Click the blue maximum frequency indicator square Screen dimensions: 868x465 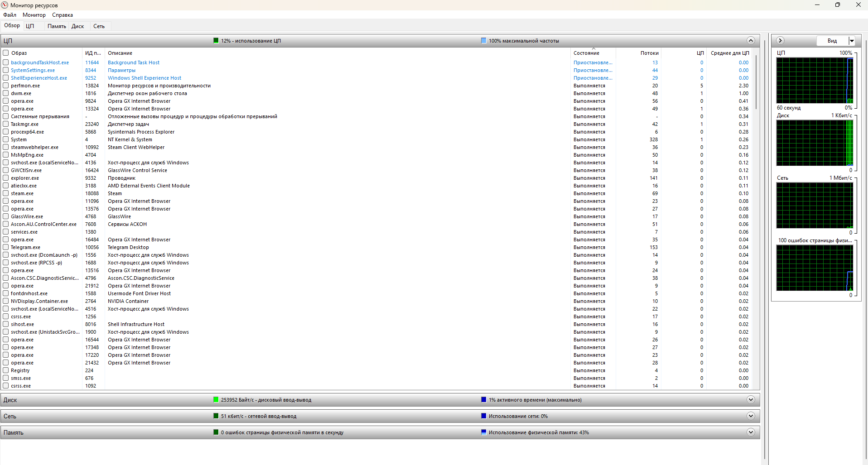point(483,41)
